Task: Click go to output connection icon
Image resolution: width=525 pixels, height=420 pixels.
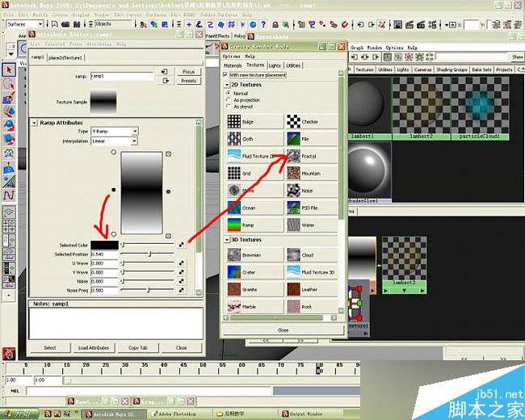Action: pyautogui.click(x=166, y=81)
